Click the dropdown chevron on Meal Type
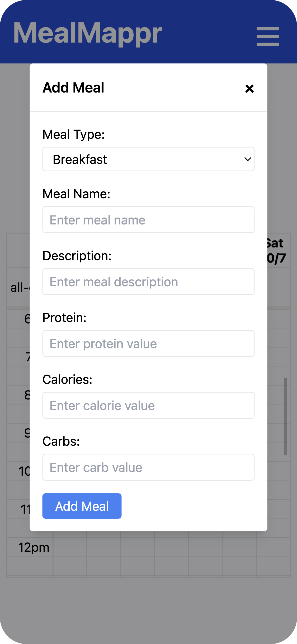 tap(247, 159)
